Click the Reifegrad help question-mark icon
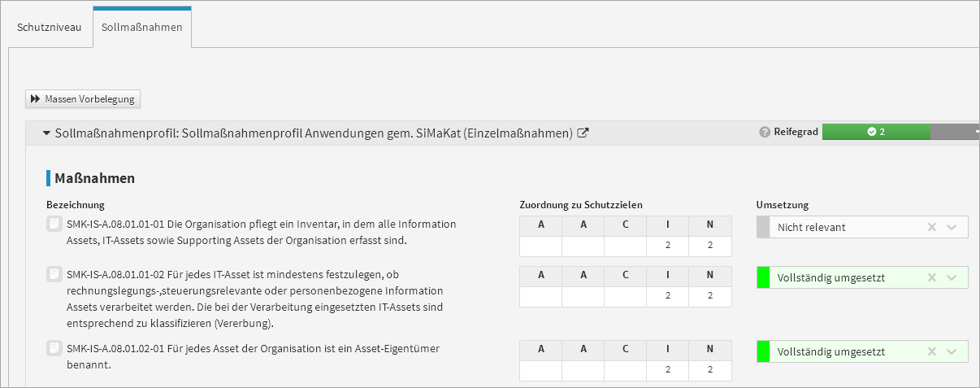The image size is (980, 388). click(x=765, y=133)
